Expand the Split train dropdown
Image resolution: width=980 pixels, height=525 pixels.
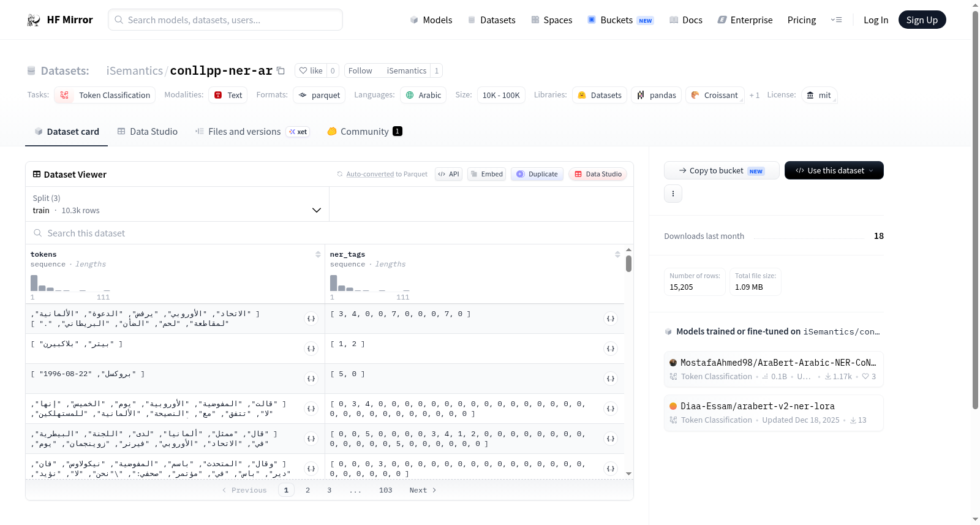[x=177, y=204]
